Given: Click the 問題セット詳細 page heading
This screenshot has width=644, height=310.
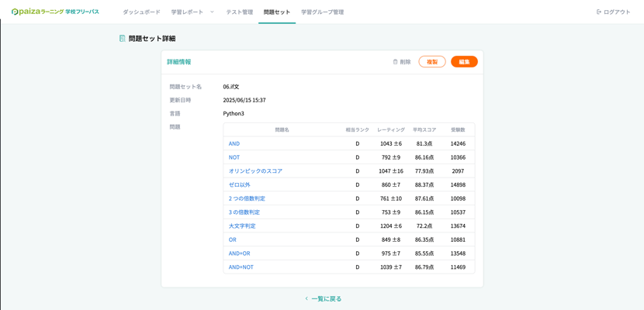Looking at the screenshot, I should pos(152,39).
